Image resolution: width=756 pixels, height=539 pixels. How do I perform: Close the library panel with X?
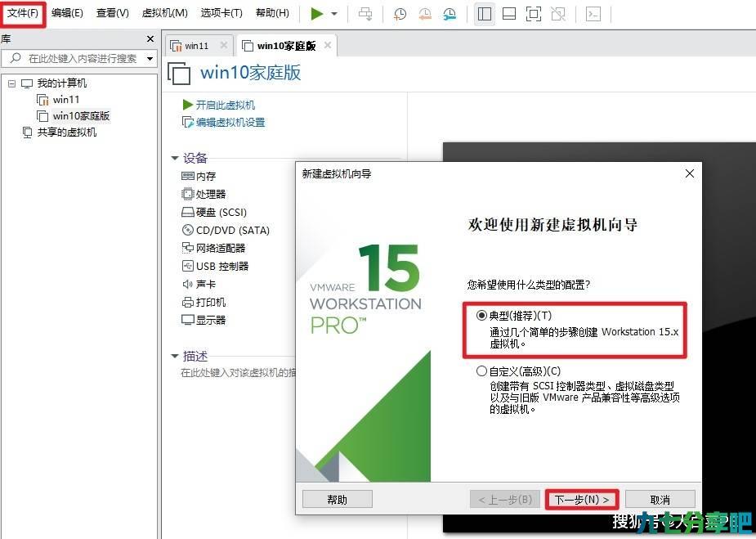pyautogui.click(x=150, y=38)
